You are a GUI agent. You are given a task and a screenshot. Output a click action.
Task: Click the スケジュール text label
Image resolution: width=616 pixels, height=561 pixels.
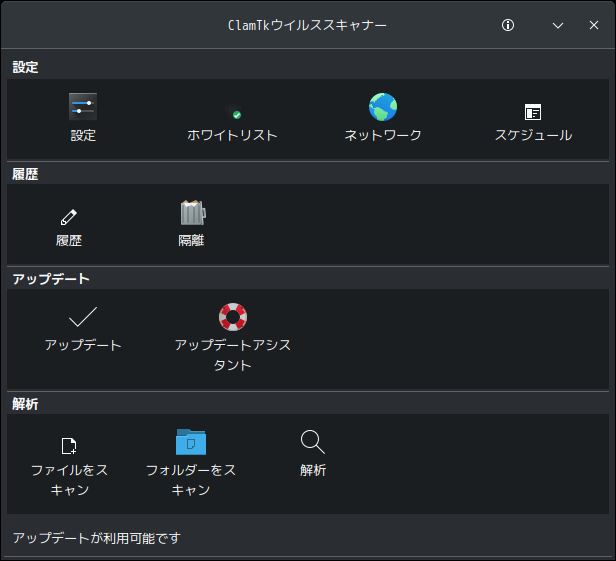[x=533, y=135]
